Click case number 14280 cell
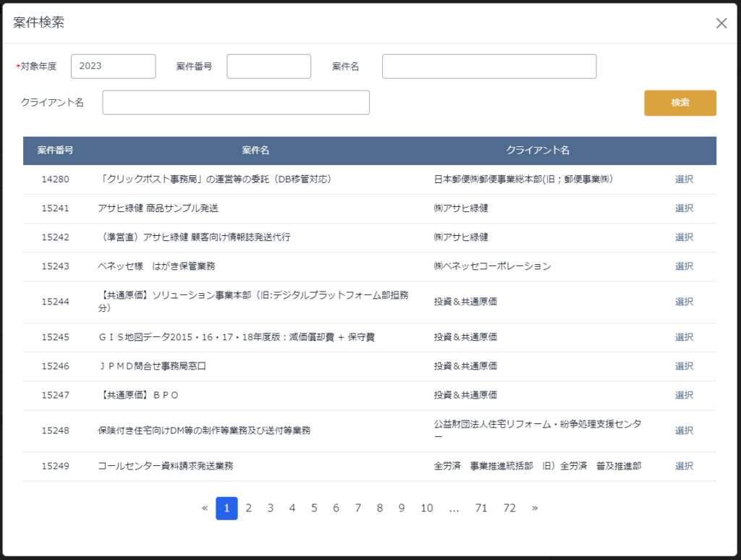The image size is (741, 560). click(55, 179)
